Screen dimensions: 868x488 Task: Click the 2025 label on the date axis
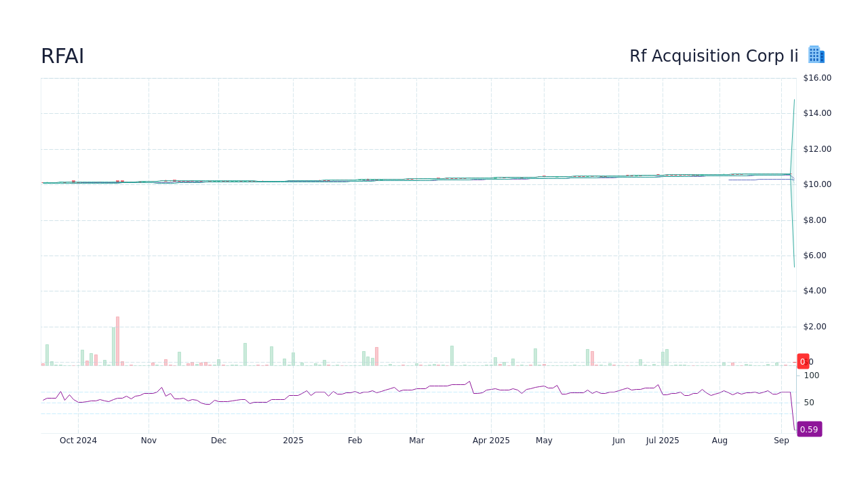click(x=293, y=441)
